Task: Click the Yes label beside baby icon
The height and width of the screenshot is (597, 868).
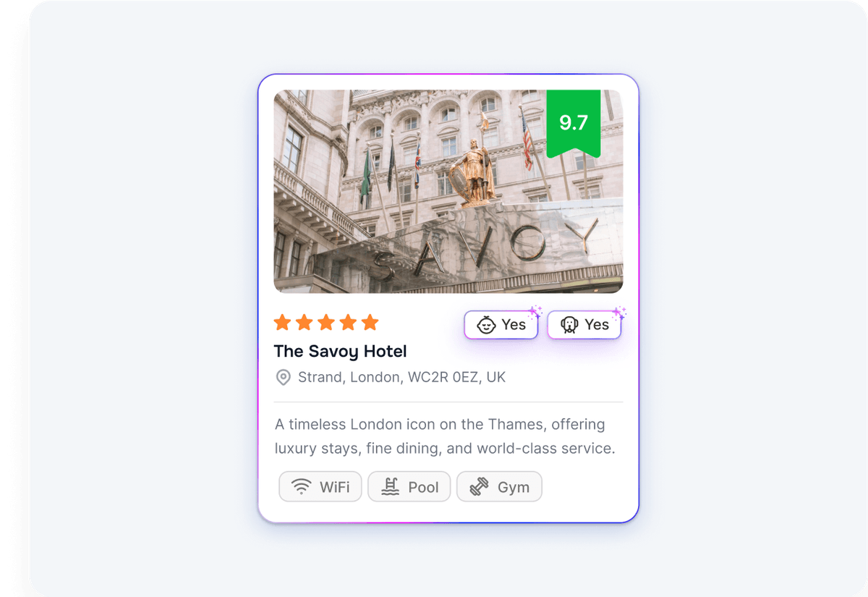Action: 514,325
